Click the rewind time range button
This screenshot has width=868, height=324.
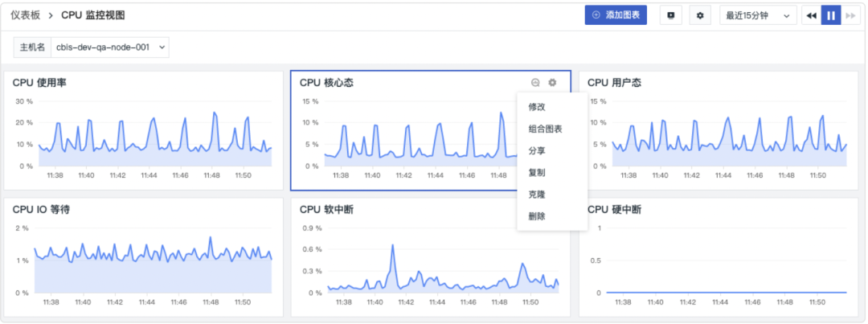pyautogui.click(x=812, y=15)
